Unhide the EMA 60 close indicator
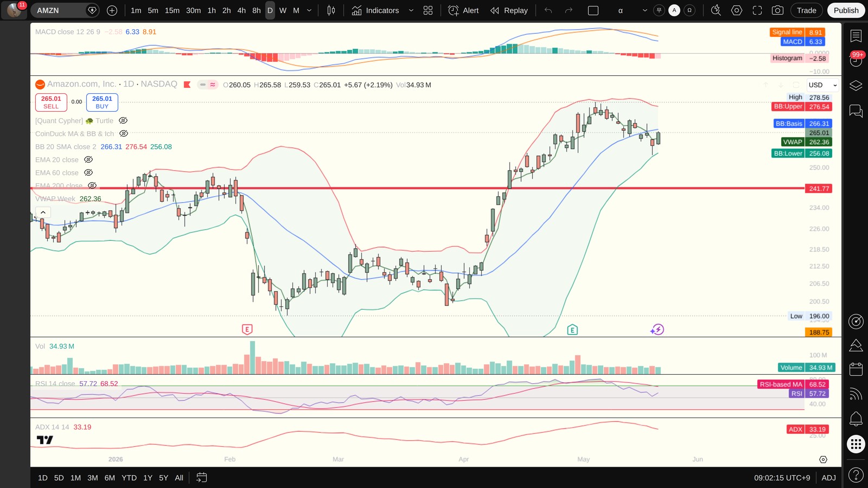This screenshot has width=868, height=488. [x=88, y=172]
